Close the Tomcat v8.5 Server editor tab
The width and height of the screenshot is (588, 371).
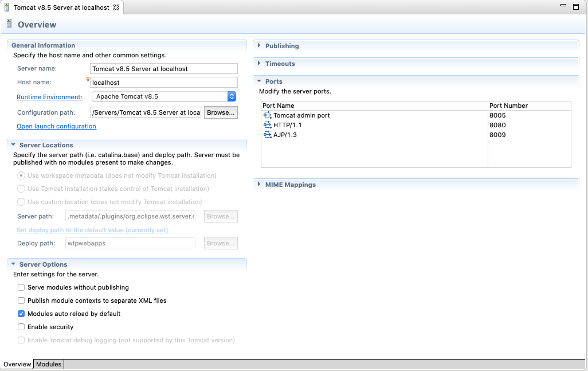(x=116, y=7)
